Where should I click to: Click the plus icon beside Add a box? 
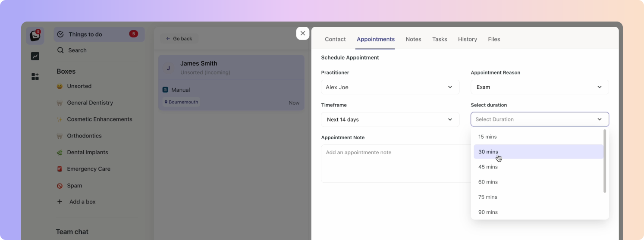[60, 202]
